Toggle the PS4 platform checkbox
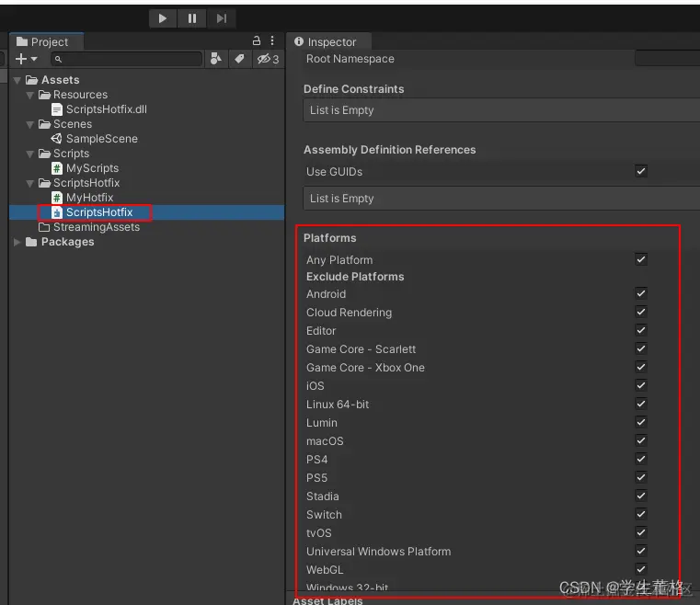 [x=641, y=459]
